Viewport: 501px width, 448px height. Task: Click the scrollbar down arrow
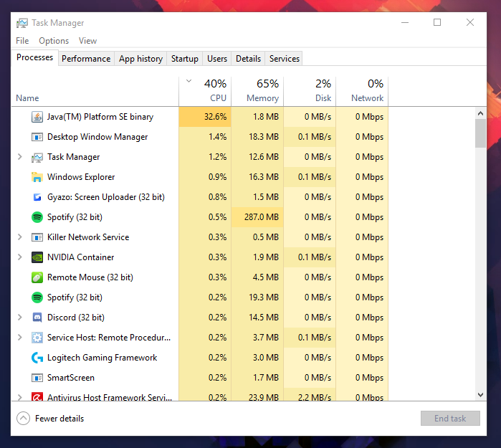(x=480, y=395)
